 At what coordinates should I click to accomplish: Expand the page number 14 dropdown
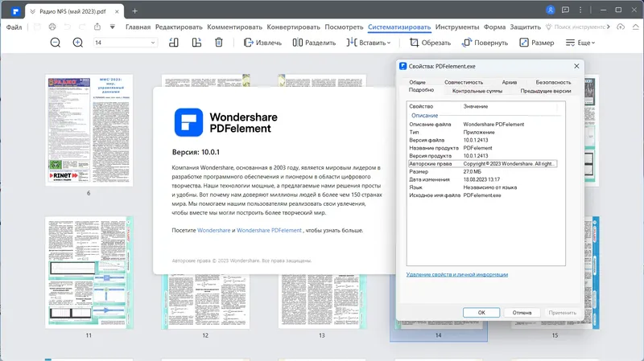tap(153, 43)
